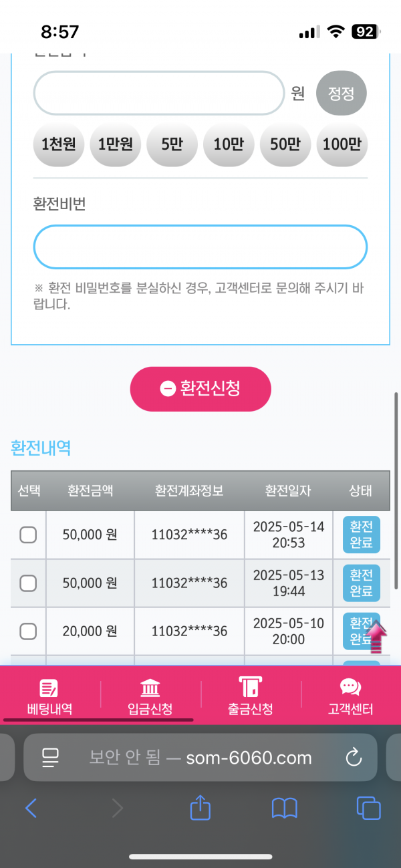Viewport: 401px width, 868px height.
Task: Open Safari bookmarks
Action: point(285,809)
